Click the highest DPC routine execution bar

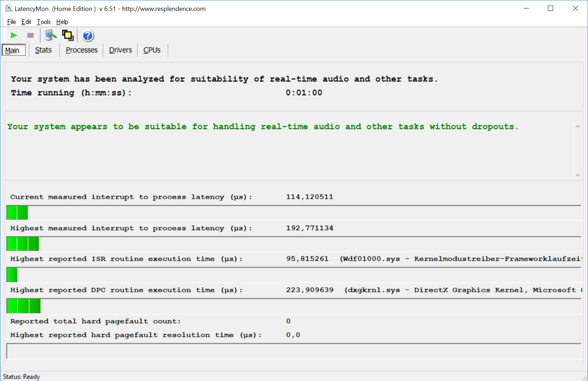(24, 306)
